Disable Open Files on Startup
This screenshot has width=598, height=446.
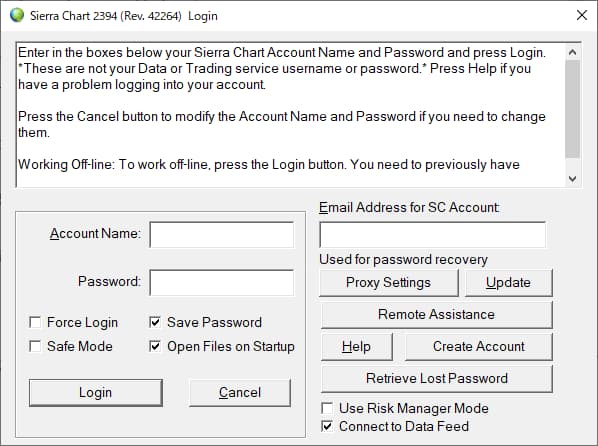pyautogui.click(x=155, y=346)
